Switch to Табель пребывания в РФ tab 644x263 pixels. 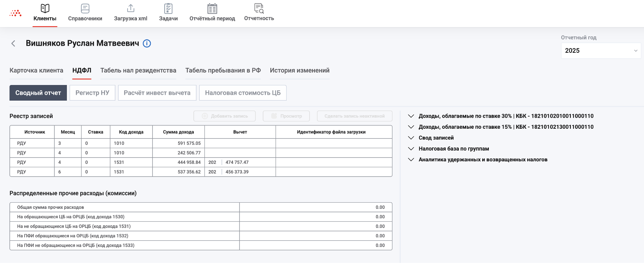click(223, 70)
